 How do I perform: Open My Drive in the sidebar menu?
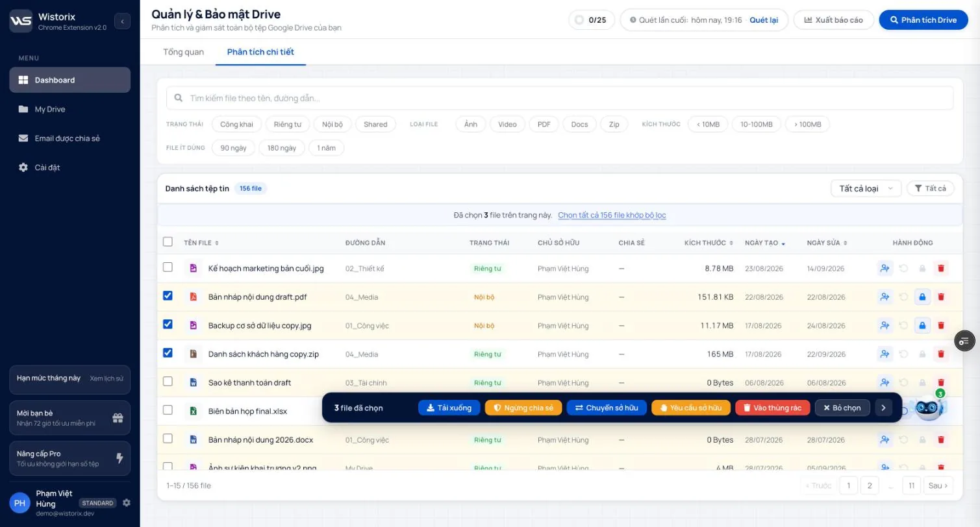point(69,109)
